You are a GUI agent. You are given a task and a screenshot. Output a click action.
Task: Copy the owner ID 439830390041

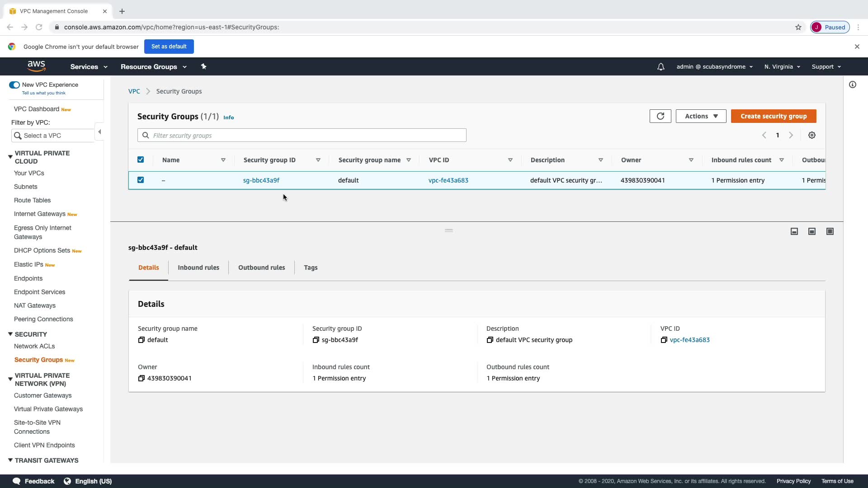141,378
